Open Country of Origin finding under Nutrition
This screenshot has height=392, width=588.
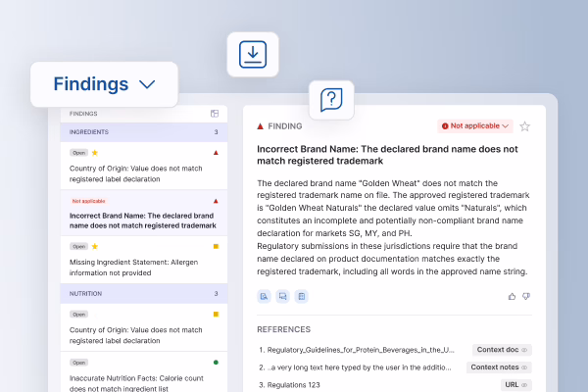click(144, 327)
